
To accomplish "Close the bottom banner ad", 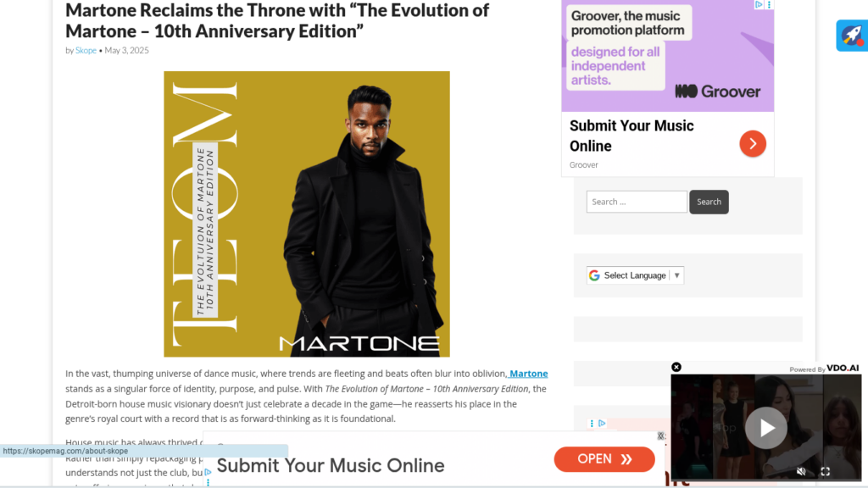I will [660, 436].
